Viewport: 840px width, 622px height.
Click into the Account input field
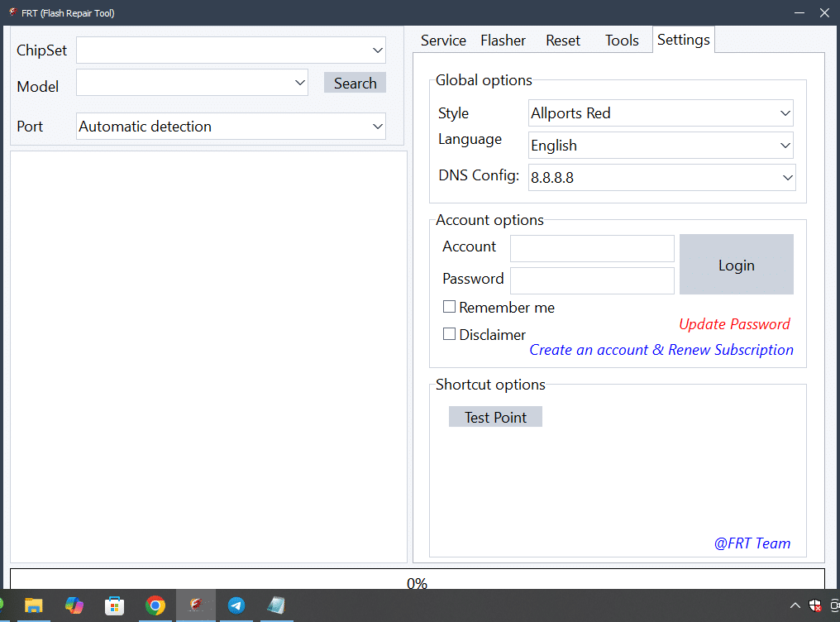click(x=592, y=248)
